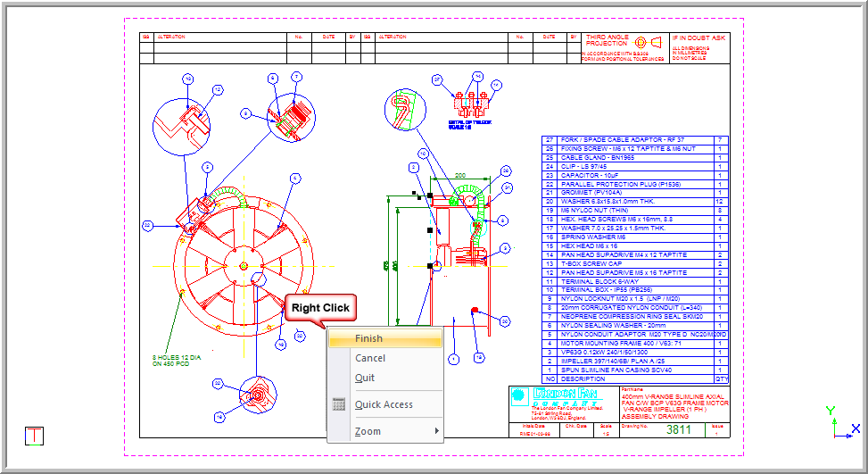Screen dimensions: 868x474
Task: Select the TERMINAL BLOCK 6-WAY parts row
Action: [625, 281]
